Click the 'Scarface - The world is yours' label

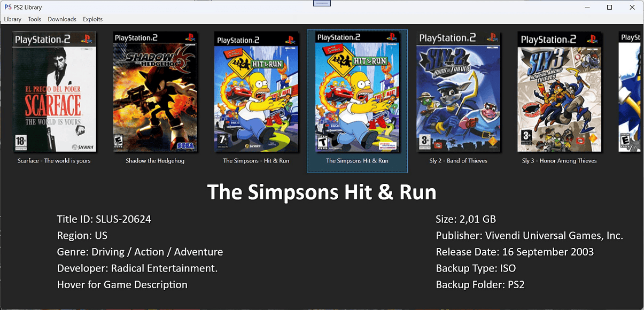coord(54,161)
